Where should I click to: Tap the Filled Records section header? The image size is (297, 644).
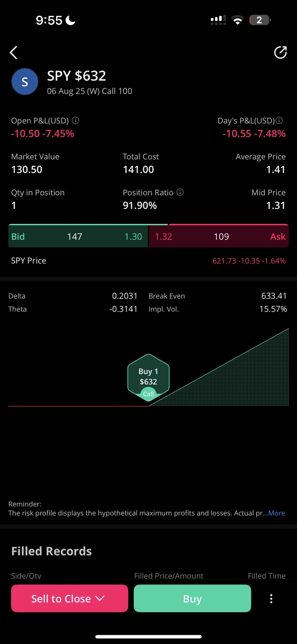pos(52,551)
